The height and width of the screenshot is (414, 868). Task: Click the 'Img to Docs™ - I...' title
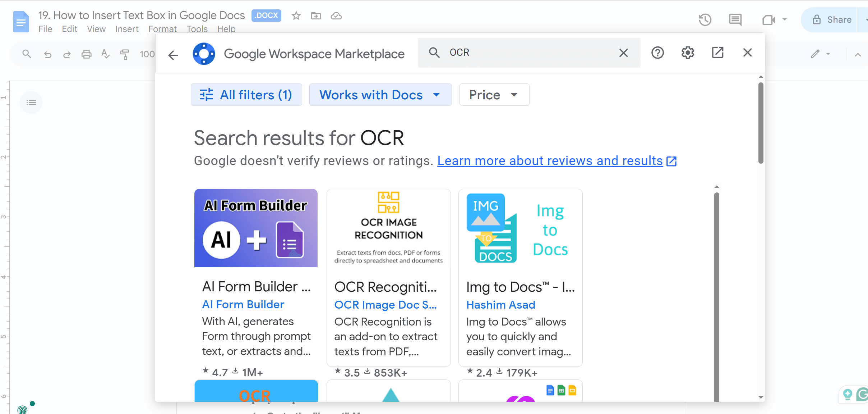[x=520, y=287]
